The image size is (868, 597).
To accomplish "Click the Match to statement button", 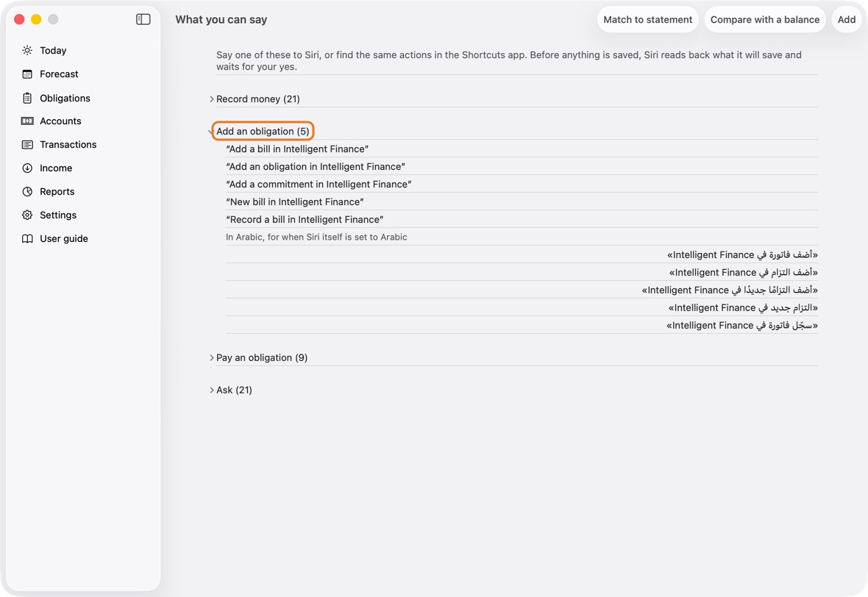I will (647, 19).
